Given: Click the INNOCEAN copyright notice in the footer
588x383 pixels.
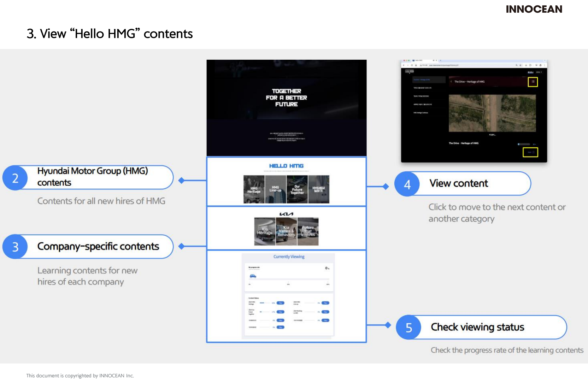Looking at the screenshot, I should tap(80, 376).
